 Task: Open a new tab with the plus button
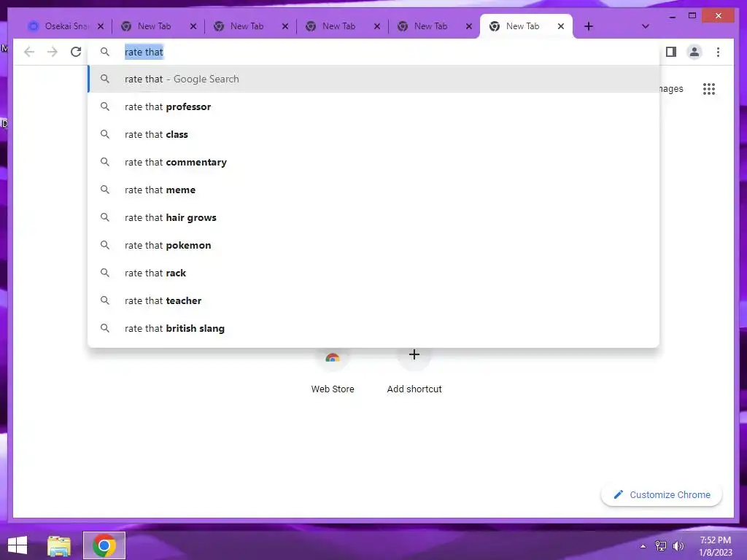click(589, 26)
